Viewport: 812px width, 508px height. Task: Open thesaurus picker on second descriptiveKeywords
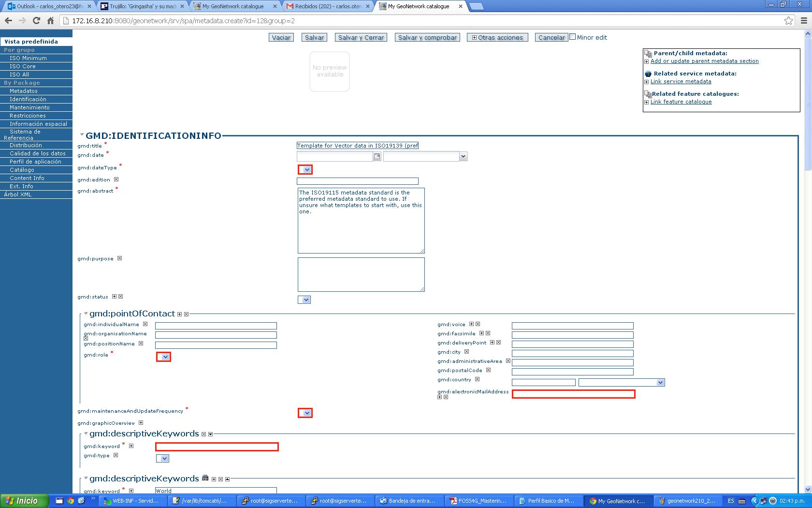tap(205, 478)
